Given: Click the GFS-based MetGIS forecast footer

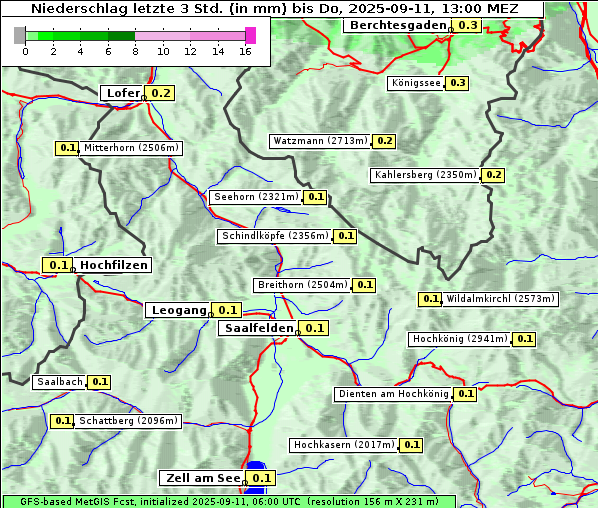Looking at the screenshot, I should [x=229, y=502].
